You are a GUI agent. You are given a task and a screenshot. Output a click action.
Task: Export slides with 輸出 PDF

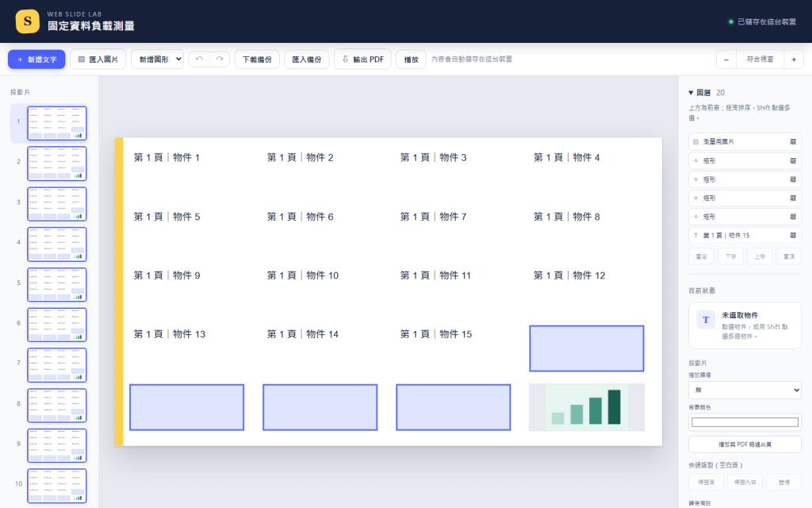coord(362,59)
